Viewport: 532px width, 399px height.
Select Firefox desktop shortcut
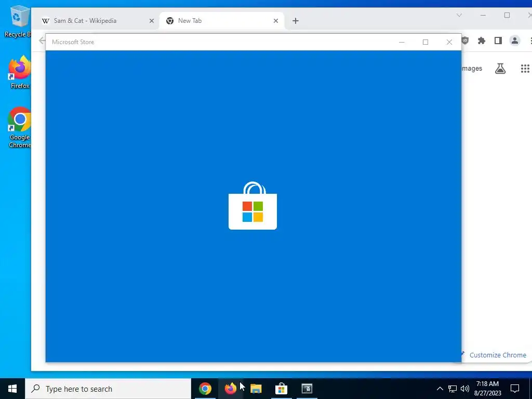tap(20, 73)
